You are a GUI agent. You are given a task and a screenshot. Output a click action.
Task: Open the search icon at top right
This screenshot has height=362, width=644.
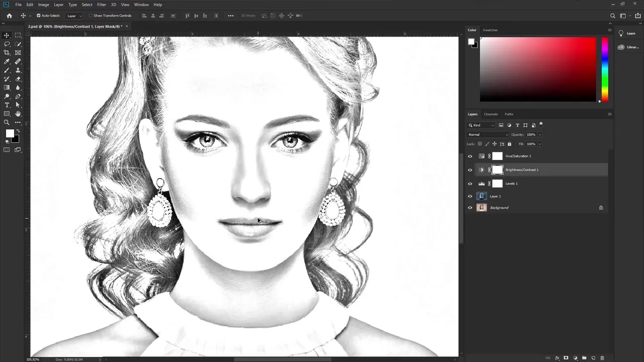coord(613,16)
